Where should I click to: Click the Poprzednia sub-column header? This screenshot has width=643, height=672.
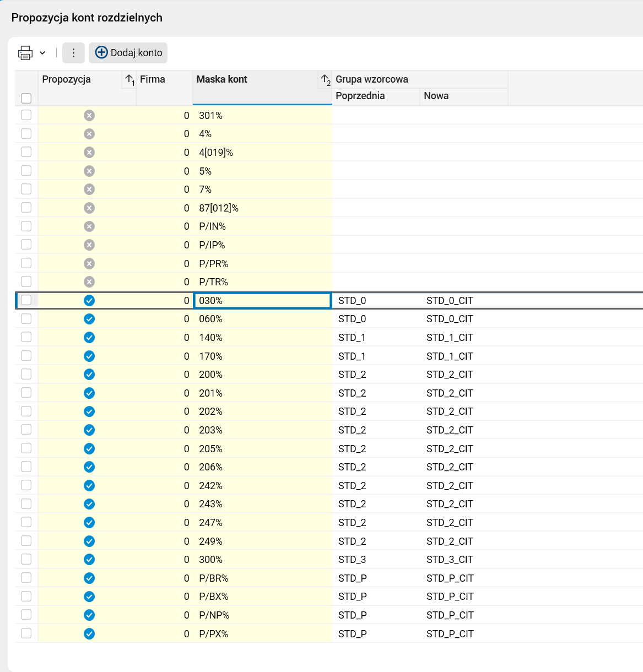coord(360,96)
